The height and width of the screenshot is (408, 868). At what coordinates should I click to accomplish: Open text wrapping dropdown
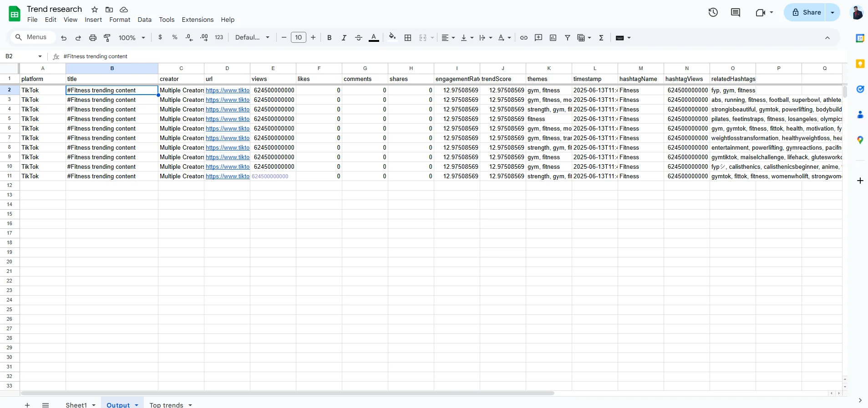coord(486,38)
